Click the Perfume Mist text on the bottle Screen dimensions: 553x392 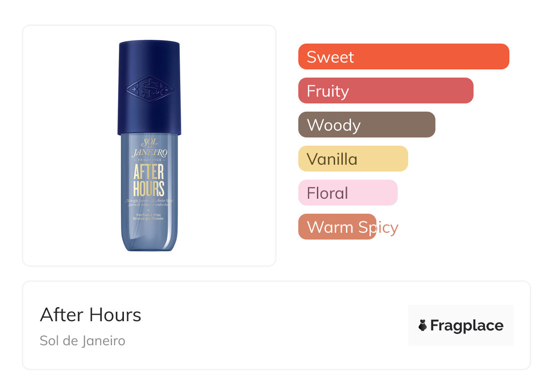pos(149,216)
